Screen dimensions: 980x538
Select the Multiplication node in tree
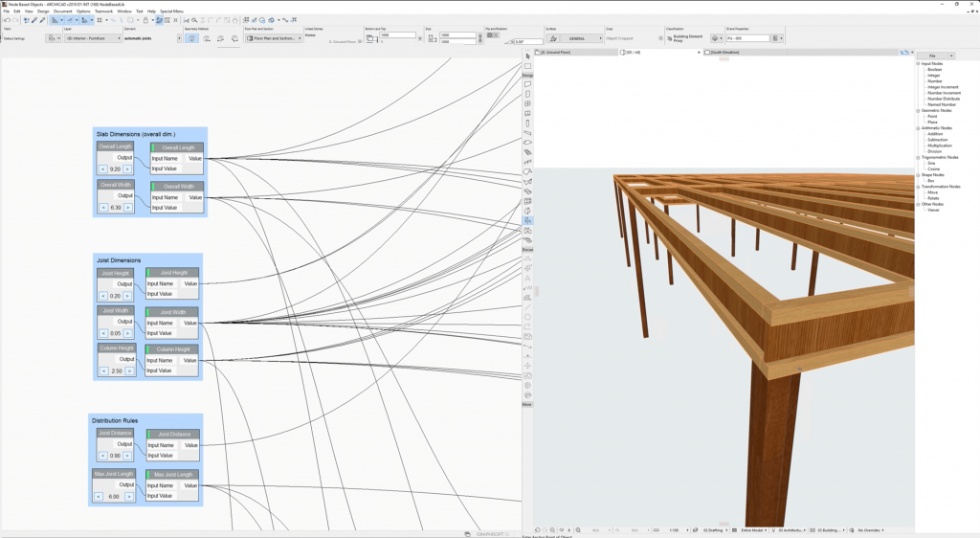(x=938, y=146)
